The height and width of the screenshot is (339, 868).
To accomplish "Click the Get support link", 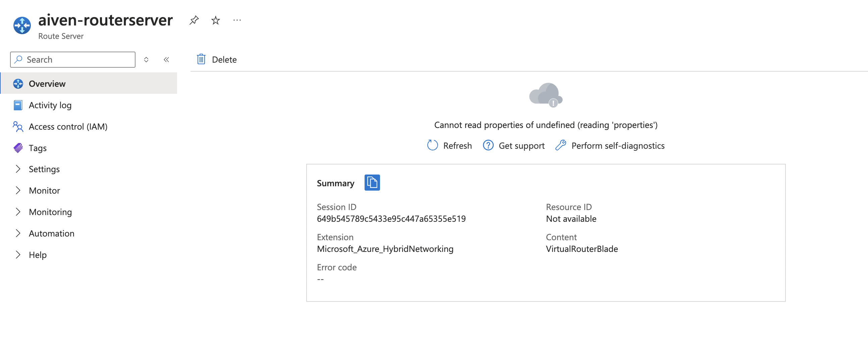I will click(521, 146).
